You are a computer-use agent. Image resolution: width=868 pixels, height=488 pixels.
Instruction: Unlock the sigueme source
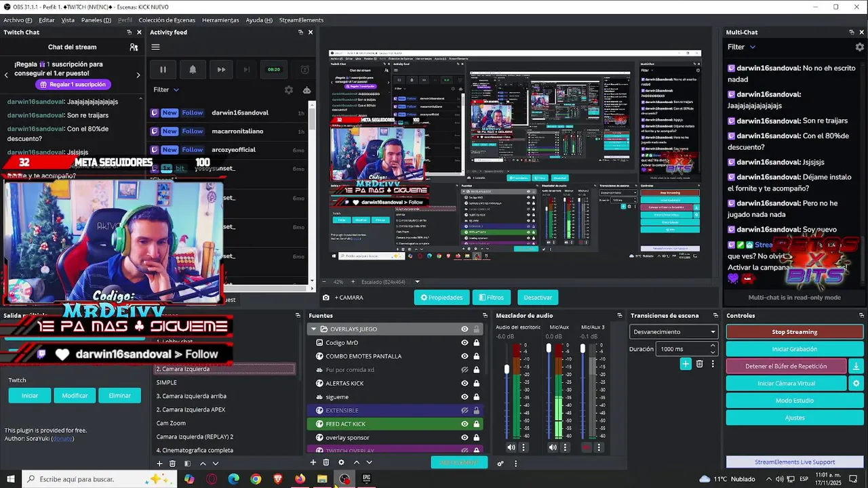coord(476,396)
